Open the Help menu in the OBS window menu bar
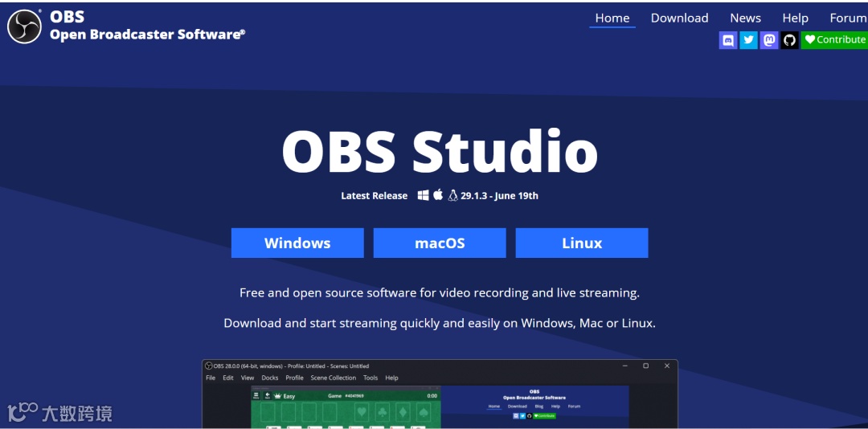This screenshot has width=868, height=429. click(391, 378)
